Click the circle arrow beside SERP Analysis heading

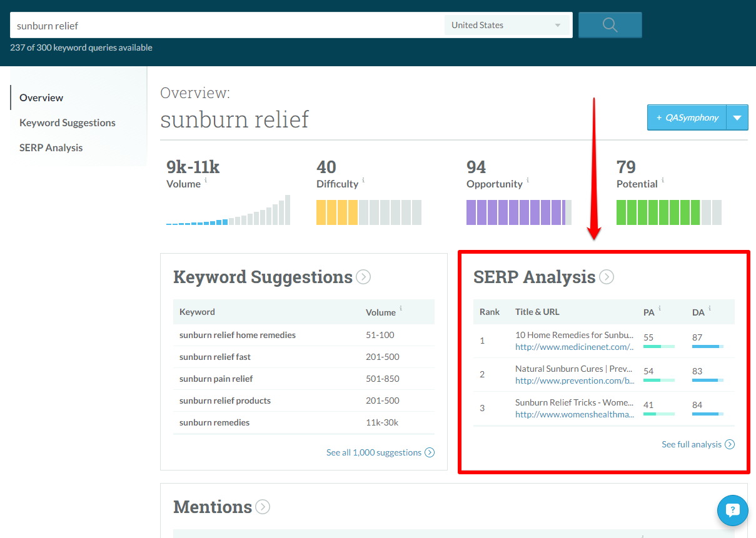click(x=605, y=277)
